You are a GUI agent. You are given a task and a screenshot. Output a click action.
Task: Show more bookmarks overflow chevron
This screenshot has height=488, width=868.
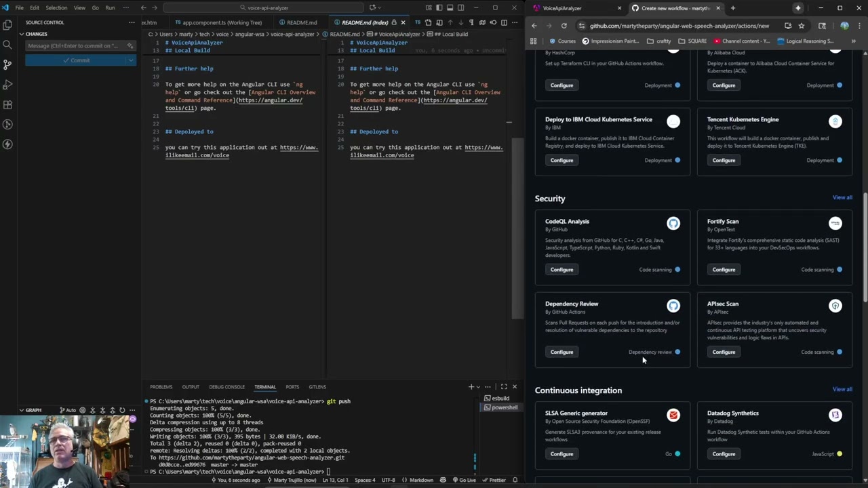853,41
